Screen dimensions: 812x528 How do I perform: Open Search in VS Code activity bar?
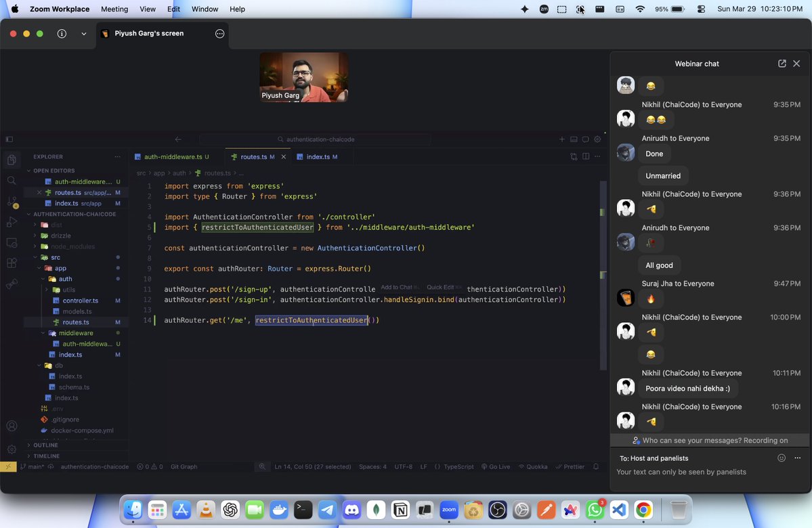[x=12, y=180]
